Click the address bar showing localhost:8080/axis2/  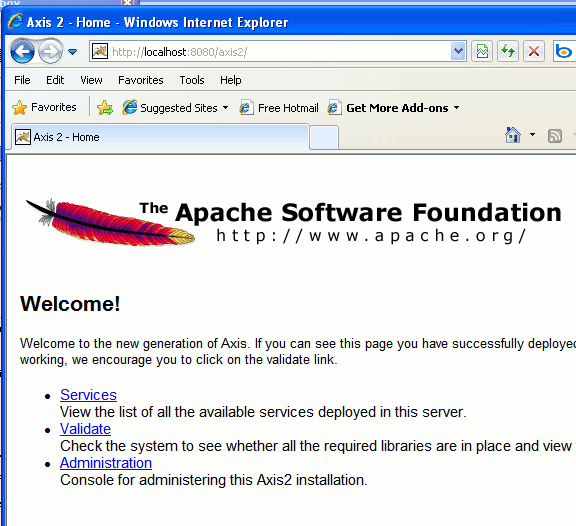[277, 51]
